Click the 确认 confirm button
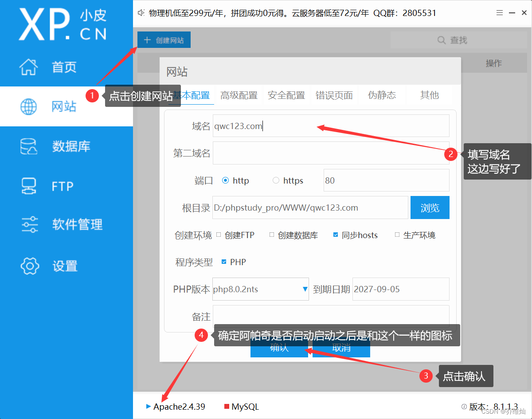532x419 pixels. point(279,348)
